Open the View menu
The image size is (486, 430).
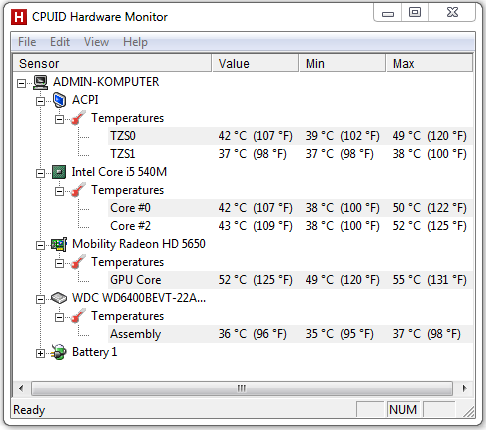[x=96, y=42]
